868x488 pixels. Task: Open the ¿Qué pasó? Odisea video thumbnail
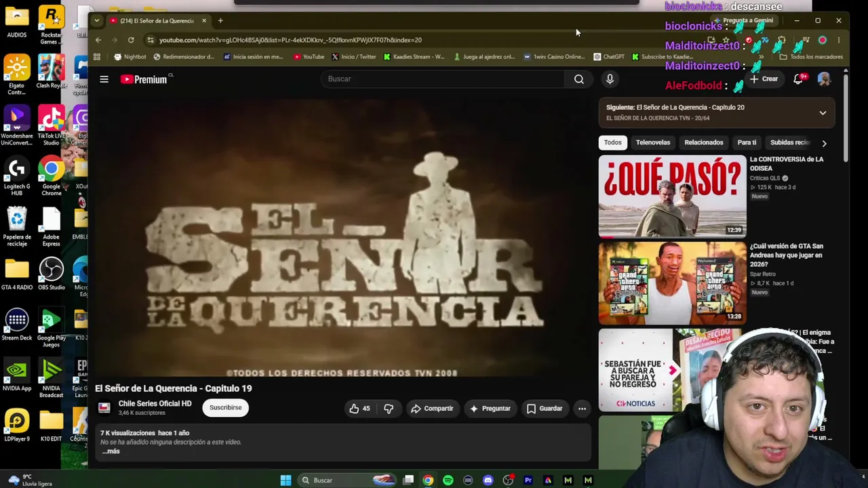click(672, 197)
